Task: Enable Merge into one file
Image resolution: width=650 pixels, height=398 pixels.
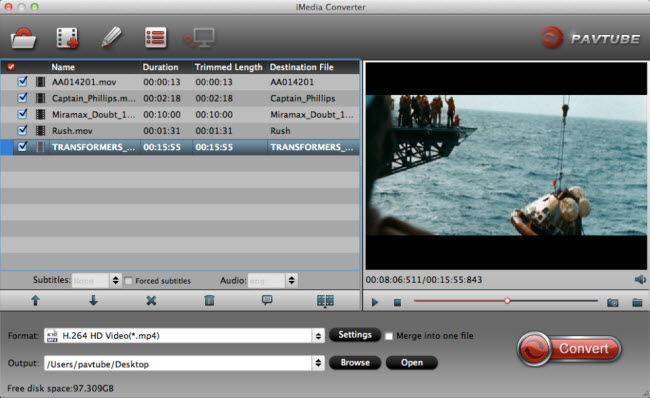Action: [x=388, y=336]
